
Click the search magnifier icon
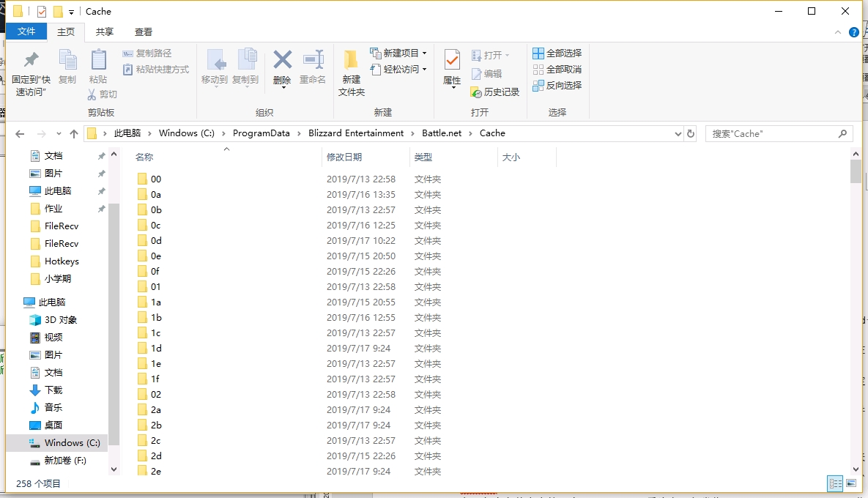[842, 133]
